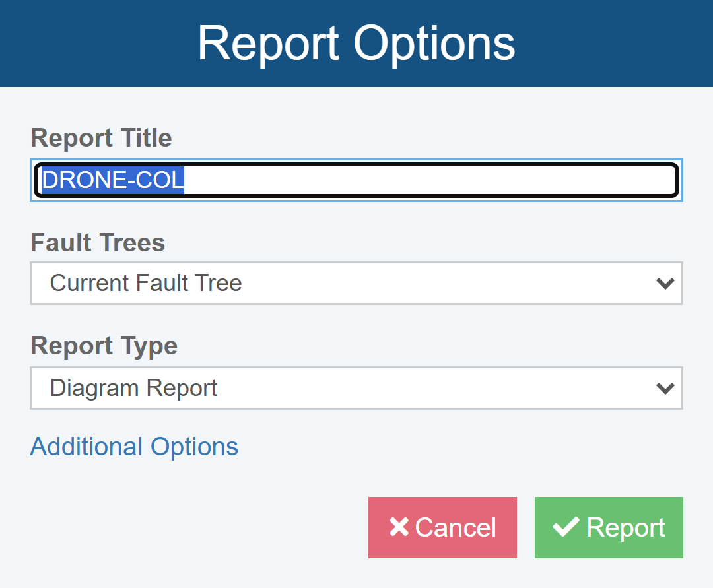This screenshot has width=713, height=588.
Task: Click the "Report Type" field label
Action: (x=104, y=346)
